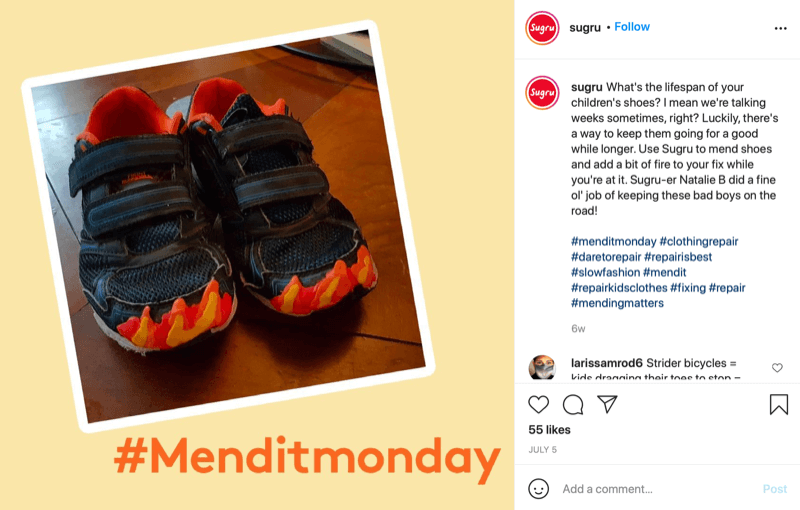Click the sugru username in header
This screenshot has width=800, height=510.
click(x=585, y=28)
